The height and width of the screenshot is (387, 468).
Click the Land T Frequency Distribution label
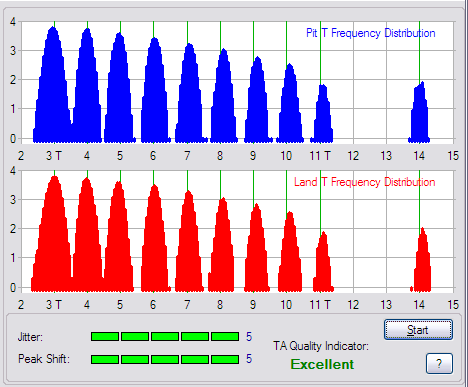[365, 182]
